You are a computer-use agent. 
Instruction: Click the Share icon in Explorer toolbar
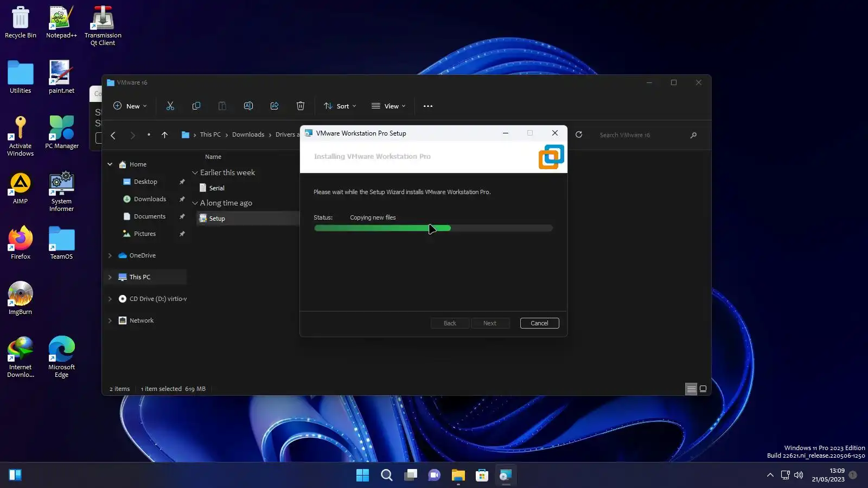tap(275, 106)
